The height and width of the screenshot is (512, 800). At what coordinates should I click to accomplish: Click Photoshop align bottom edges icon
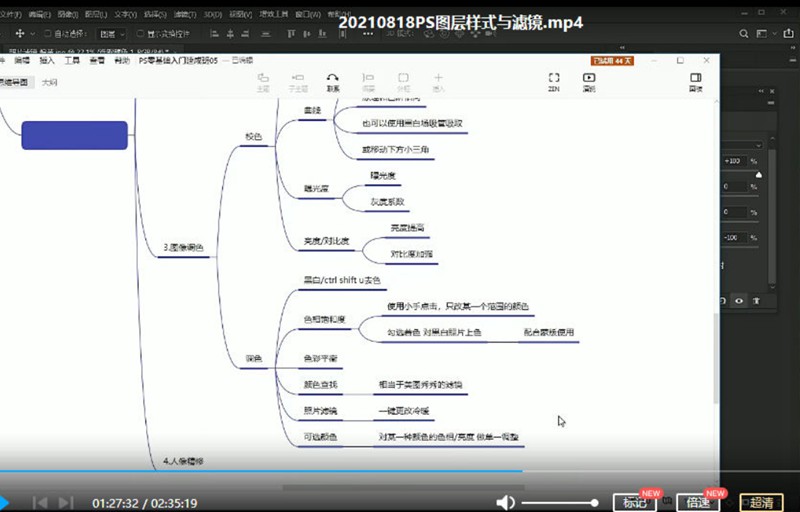coord(322,34)
